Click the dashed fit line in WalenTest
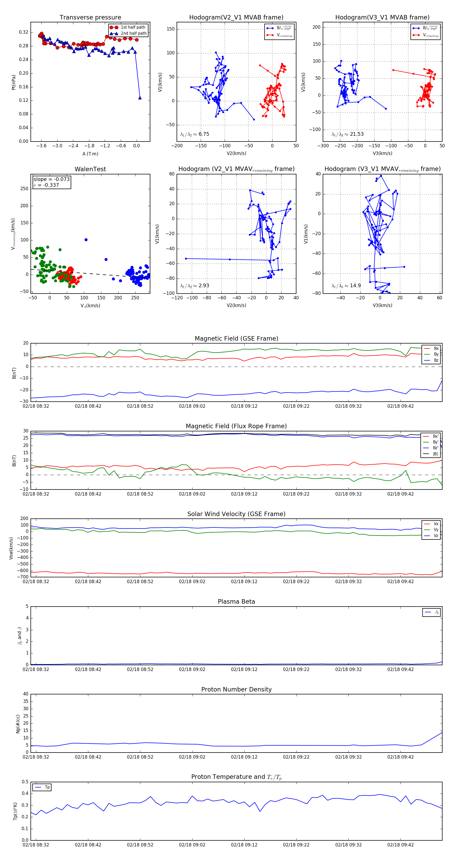473x868 pixels. click(90, 273)
